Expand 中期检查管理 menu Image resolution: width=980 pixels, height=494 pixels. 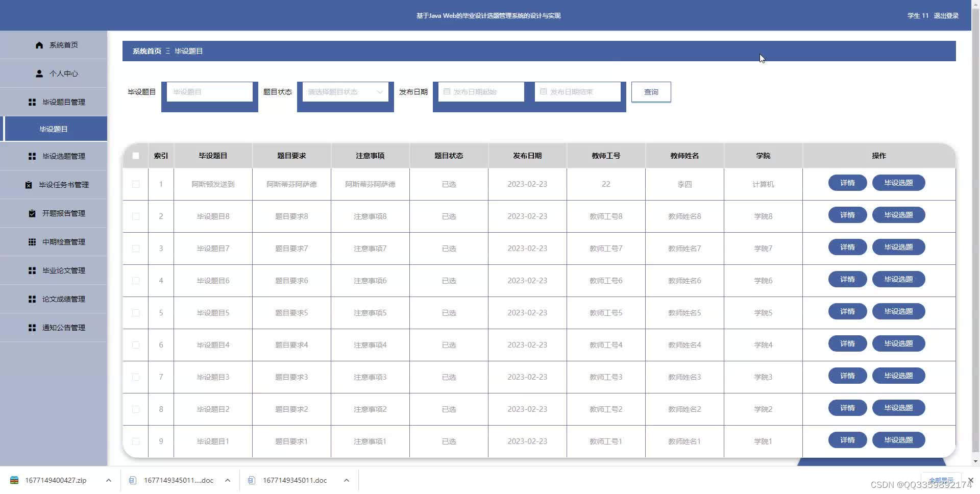[54, 242]
